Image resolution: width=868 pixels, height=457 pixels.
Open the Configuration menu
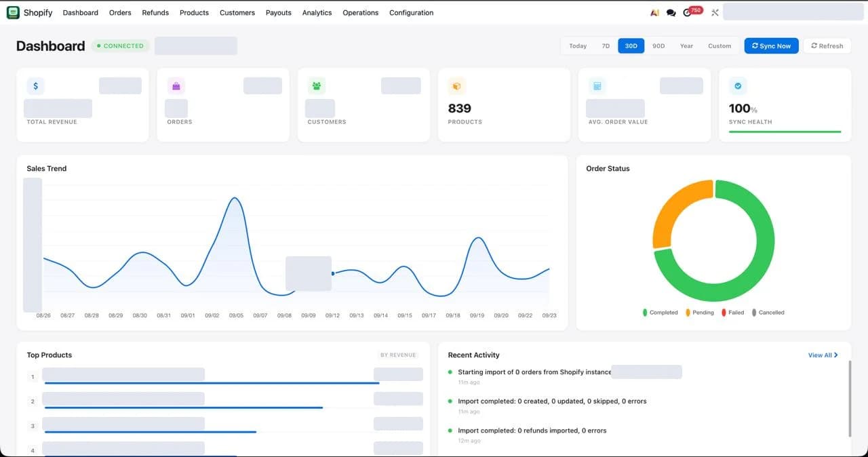point(411,12)
